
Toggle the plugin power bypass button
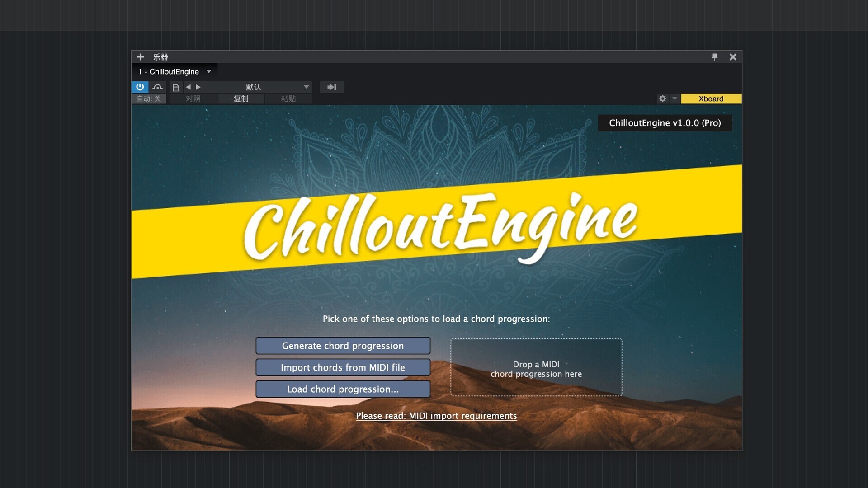point(140,87)
